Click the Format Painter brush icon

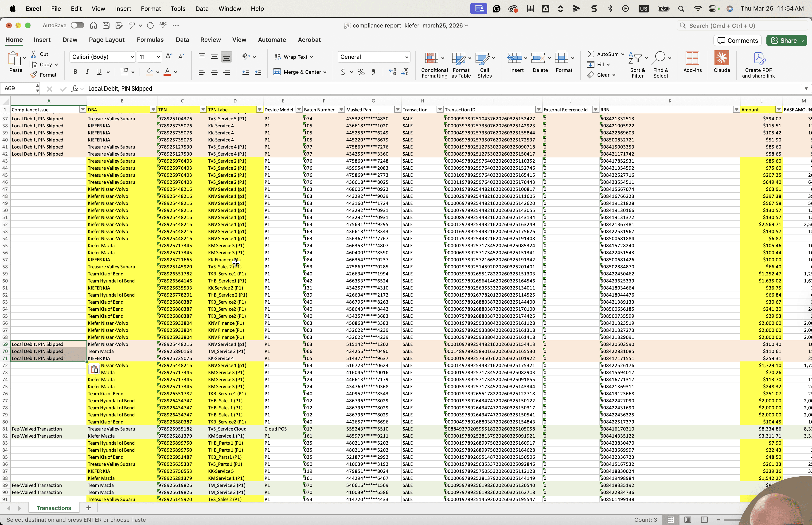point(33,75)
